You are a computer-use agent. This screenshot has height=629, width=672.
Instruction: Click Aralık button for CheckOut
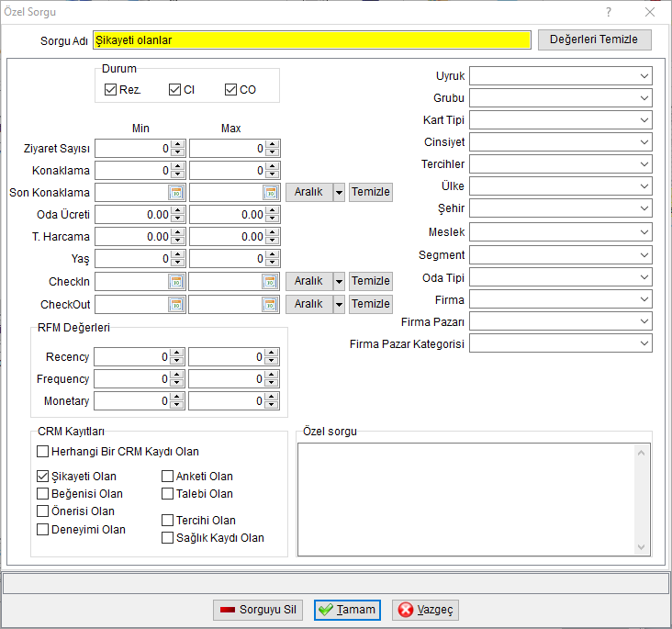309,304
